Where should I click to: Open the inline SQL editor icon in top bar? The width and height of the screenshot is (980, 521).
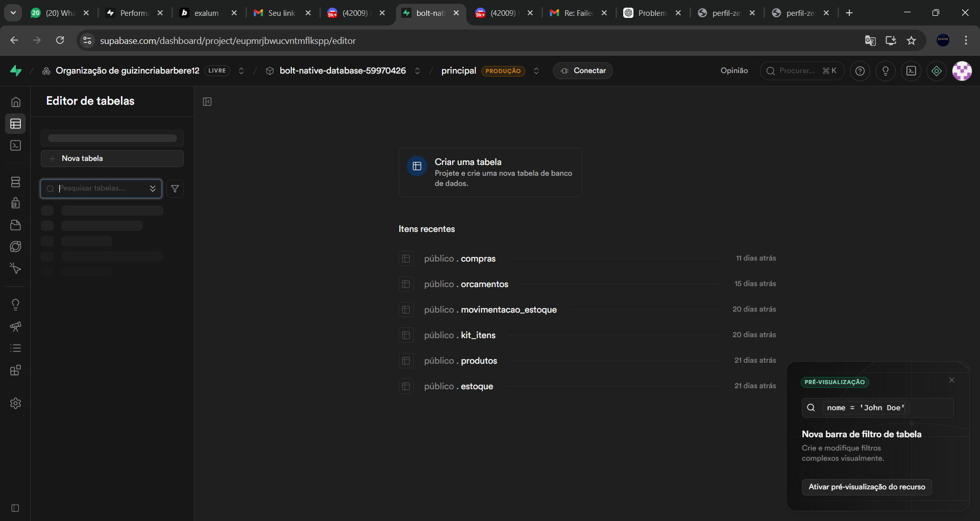point(911,71)
